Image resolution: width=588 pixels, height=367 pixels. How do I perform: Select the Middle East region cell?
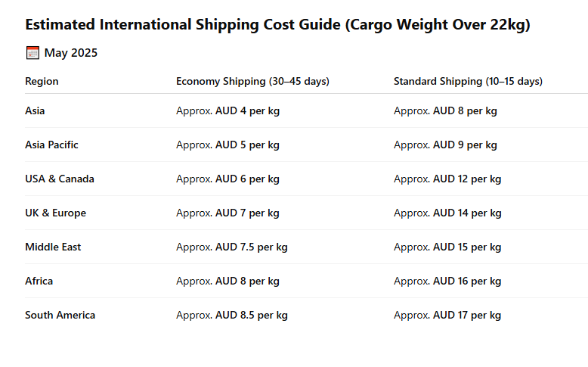click(x=53, y=247)
